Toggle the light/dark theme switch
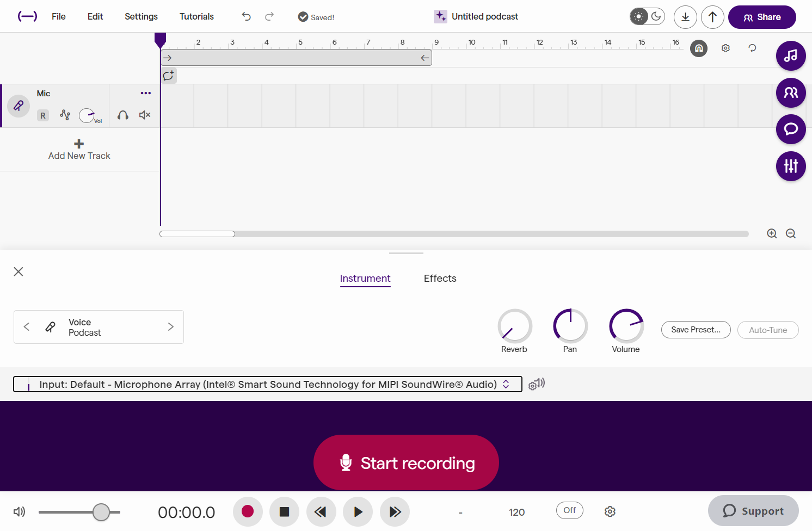 tap(647, 16)
